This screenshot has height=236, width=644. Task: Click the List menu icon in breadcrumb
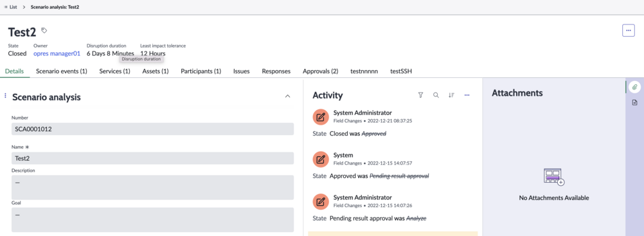6,7
